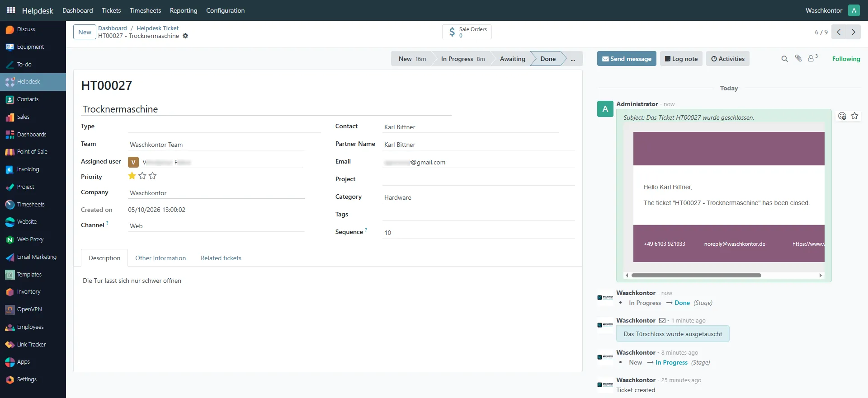Add a reaction to Administrator's message
Image resolution: width=868 pixels, height=398 pixels.
pyautogui.click(x=842, y=116)
